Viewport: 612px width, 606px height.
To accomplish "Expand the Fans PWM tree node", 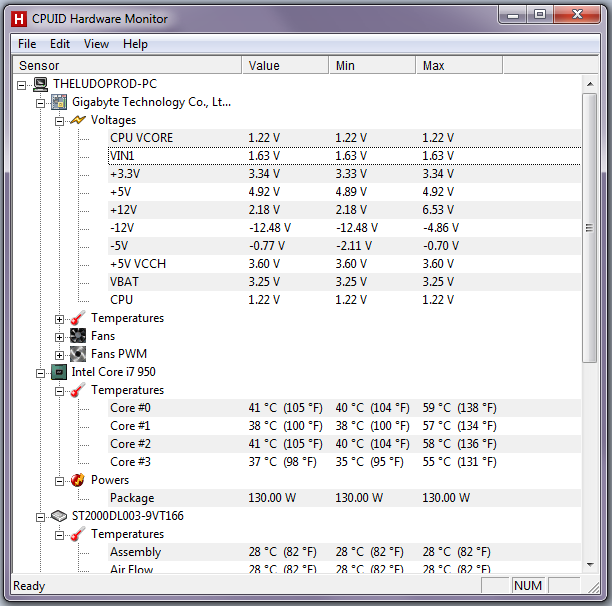I will [x=60, y=354].
